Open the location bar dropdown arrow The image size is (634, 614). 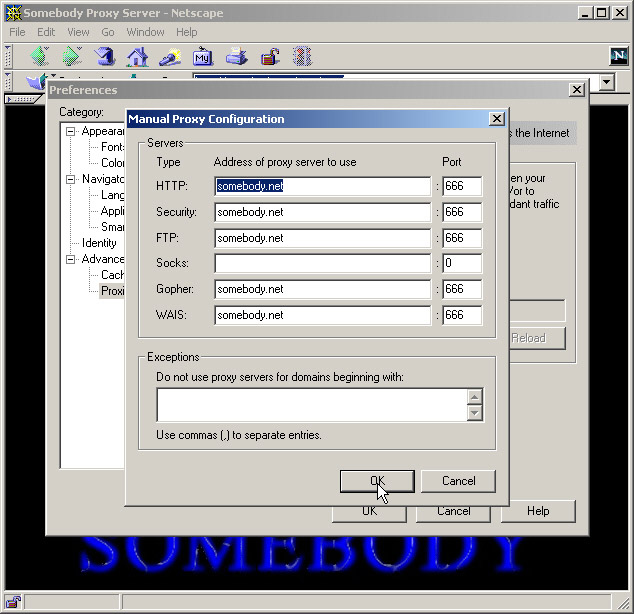(x=606, y=82)
